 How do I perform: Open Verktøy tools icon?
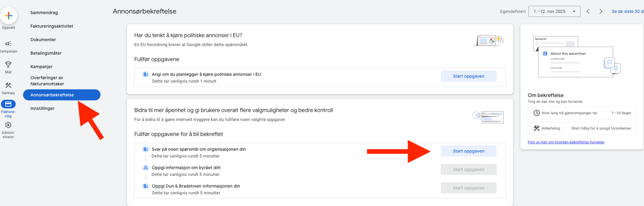8,85
